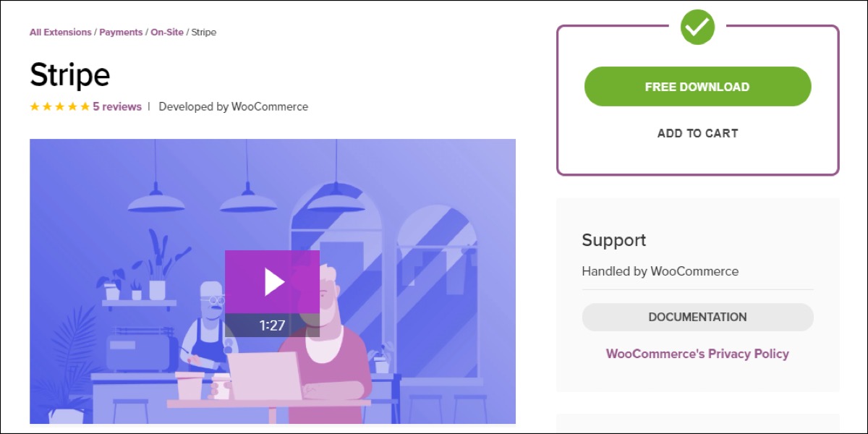Select the Stripe breadcrumb item

pyautogui.click(x=204, y=33)
